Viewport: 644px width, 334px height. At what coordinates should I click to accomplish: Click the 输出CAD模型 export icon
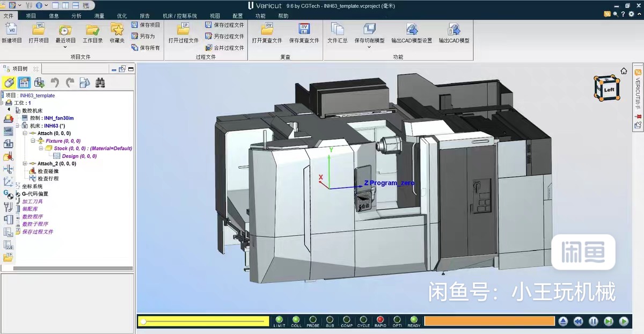(454, 29)
